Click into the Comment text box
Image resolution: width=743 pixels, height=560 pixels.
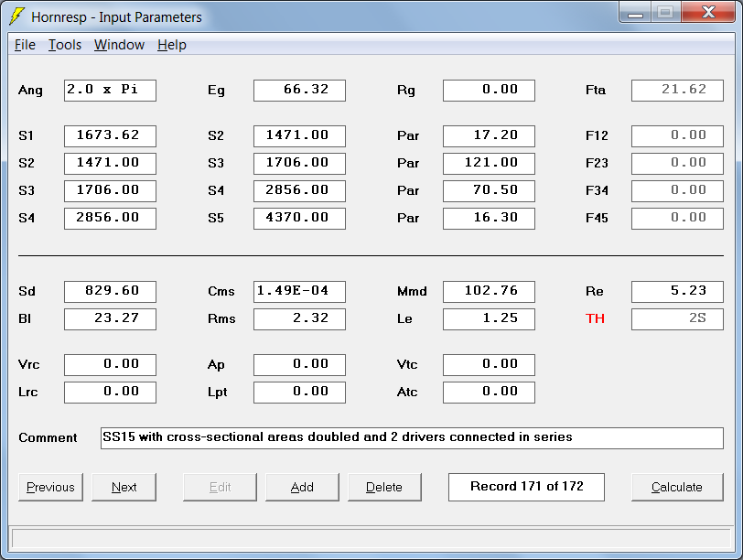(x=412, y=438)
